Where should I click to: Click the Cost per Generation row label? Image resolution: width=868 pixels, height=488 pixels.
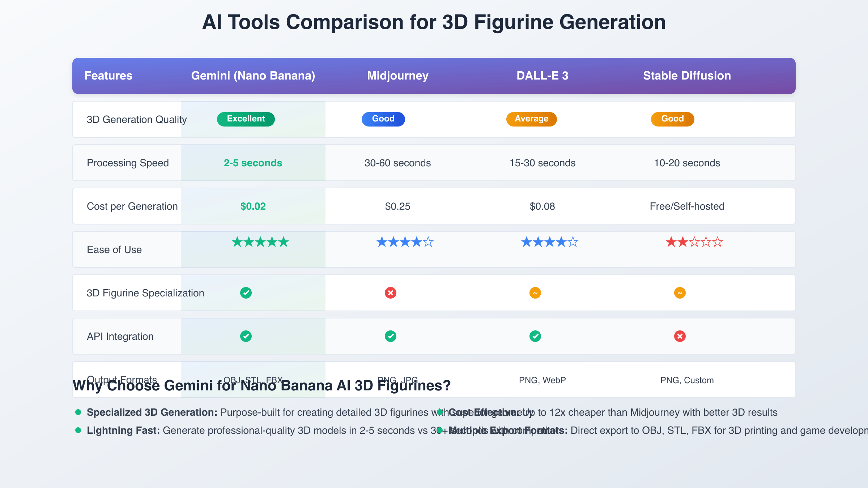click(132, 206)
